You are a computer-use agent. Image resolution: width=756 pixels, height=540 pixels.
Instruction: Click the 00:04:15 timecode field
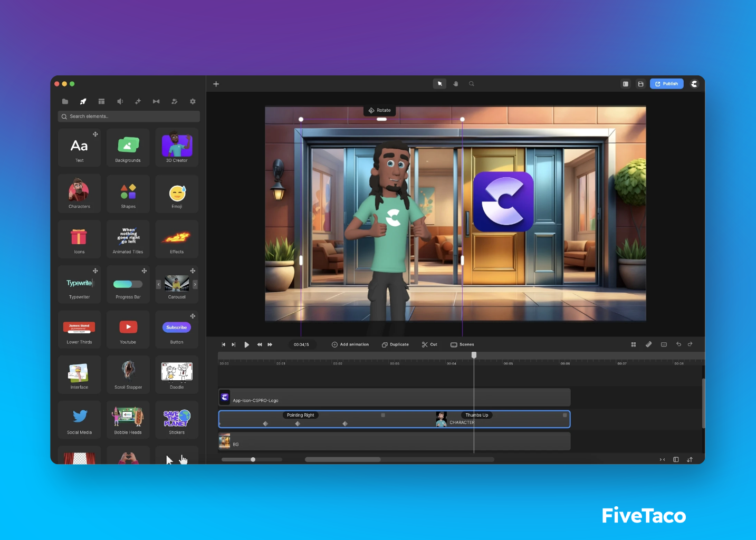point(301,344)
